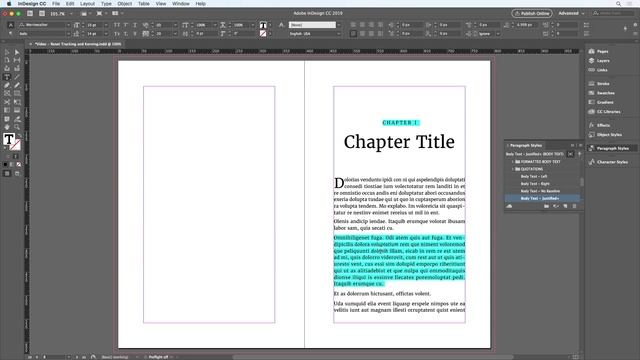Select Body Text - No Baseline style
This screenshot has height=360, width=640.
coord(542,191)
